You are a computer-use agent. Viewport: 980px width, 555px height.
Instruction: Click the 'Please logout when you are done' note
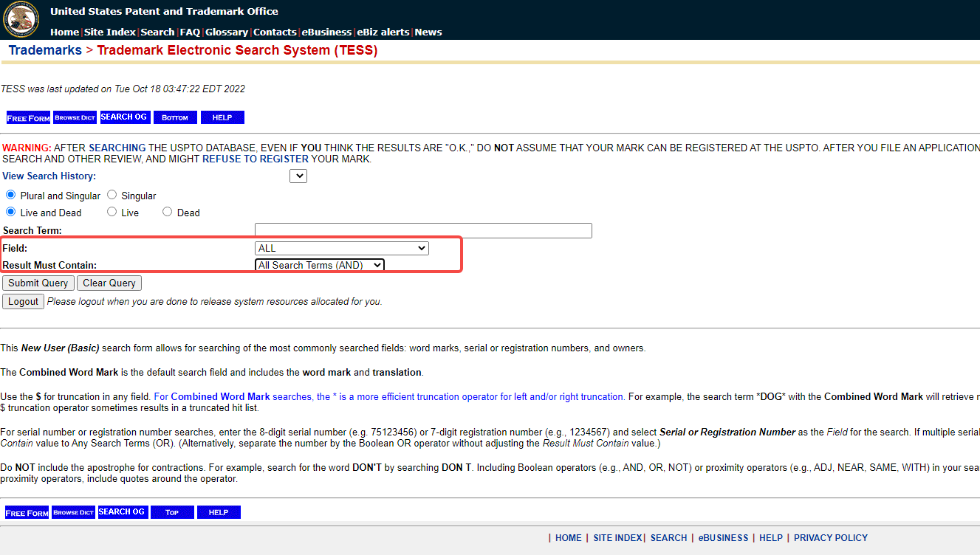pyautogui.click(x=214, y=301)
